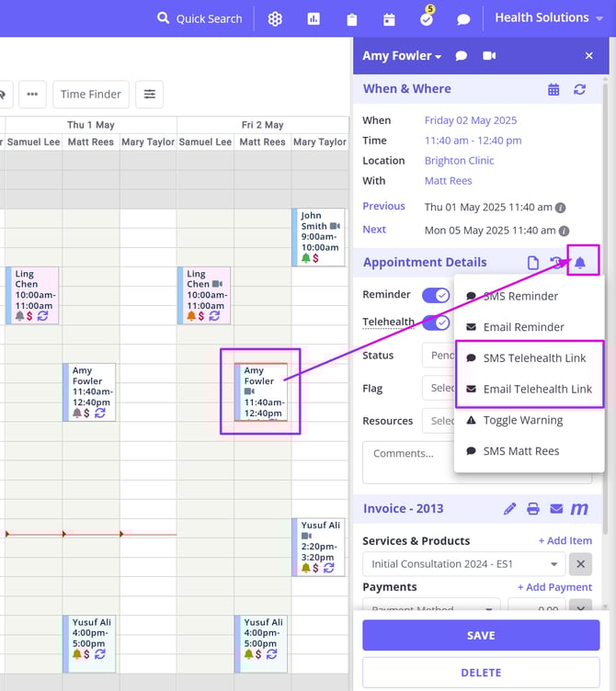Select Email Telehealth Link menu option
This screenshot has width=616, height=691.
(x=537, y=389)
